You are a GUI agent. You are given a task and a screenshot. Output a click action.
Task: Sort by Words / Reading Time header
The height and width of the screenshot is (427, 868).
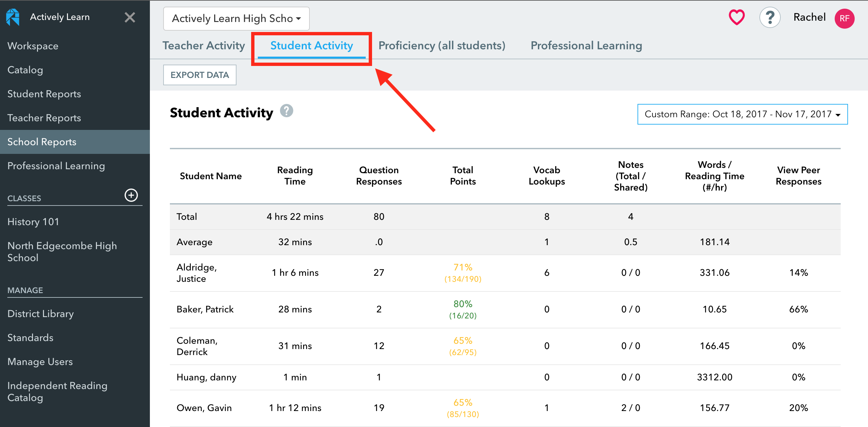(x=714, y=176)
